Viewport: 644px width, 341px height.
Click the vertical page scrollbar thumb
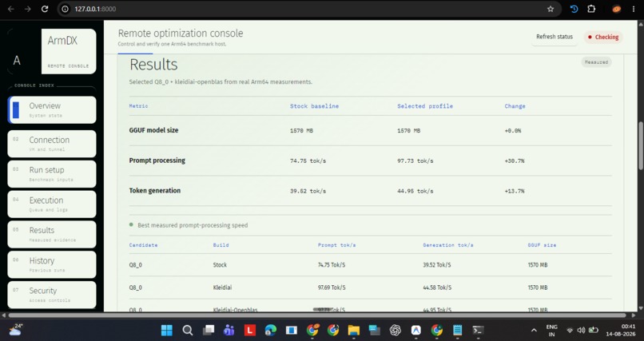(641, 145)
